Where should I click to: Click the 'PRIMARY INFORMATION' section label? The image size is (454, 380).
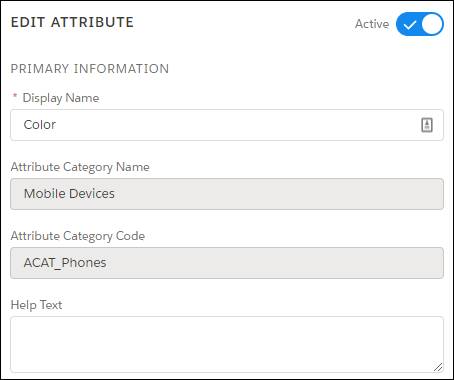coord(90,69)
